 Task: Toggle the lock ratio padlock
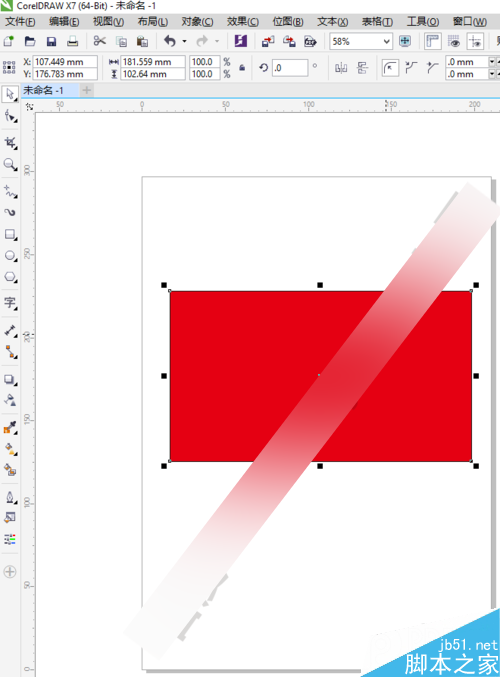point(242,68)
